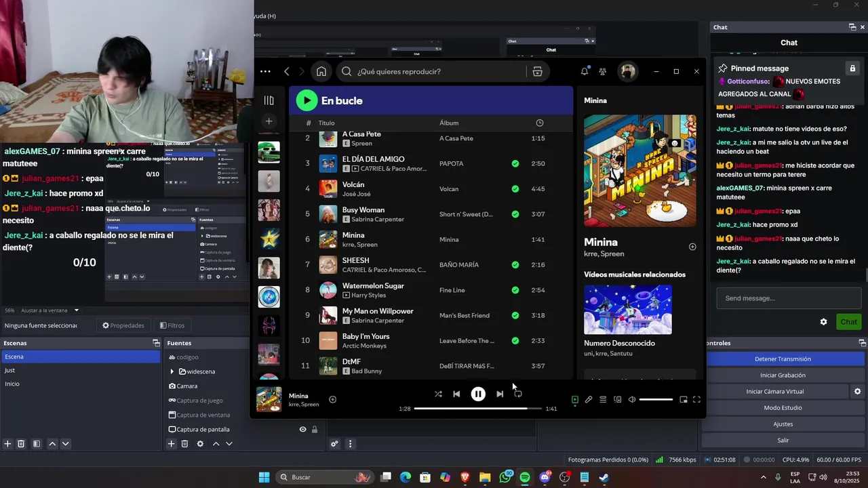Skip to previous track in Spotify
Viewport: 868px width, 488px height.
[456, 394]
